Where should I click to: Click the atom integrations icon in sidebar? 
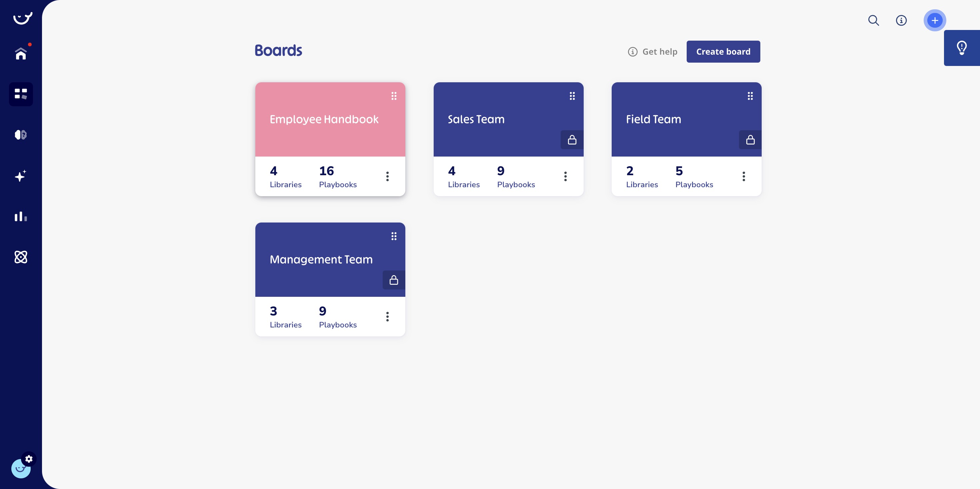[x=21, y=257]
